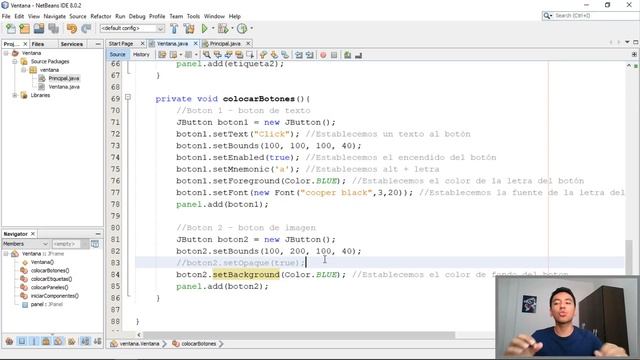This screenshot has width=640, height=360.
Task: Click the Profile Project icon
Action: tap(242, 29)
